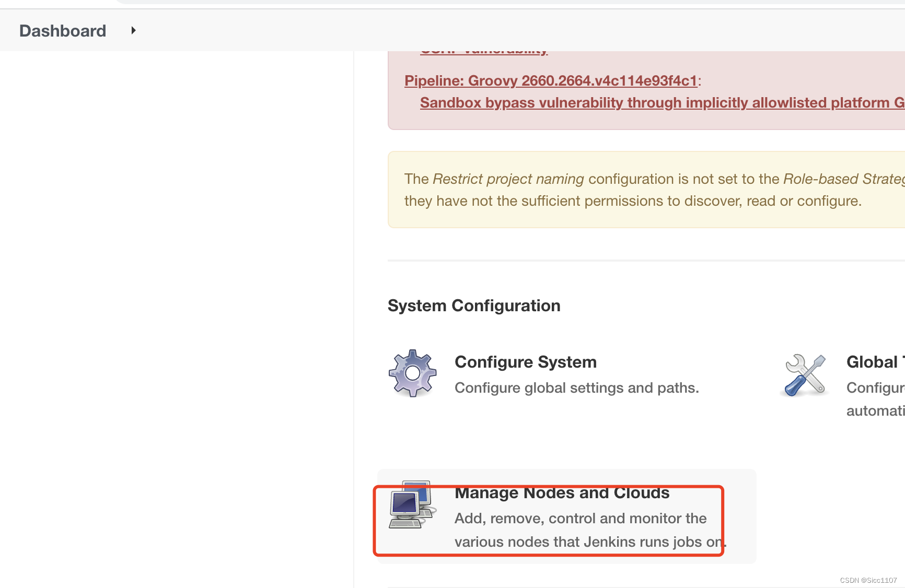905x588 pixels.
Task: Click the 'Role-based Strategy' italic text
Action: [x=844, y=179]
